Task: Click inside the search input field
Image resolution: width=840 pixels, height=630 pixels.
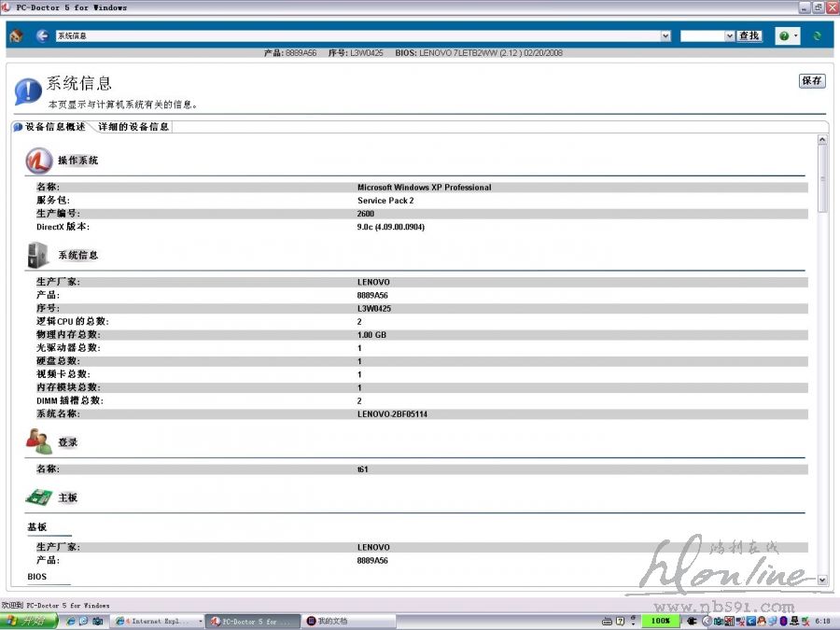Action: coord(702,35)
